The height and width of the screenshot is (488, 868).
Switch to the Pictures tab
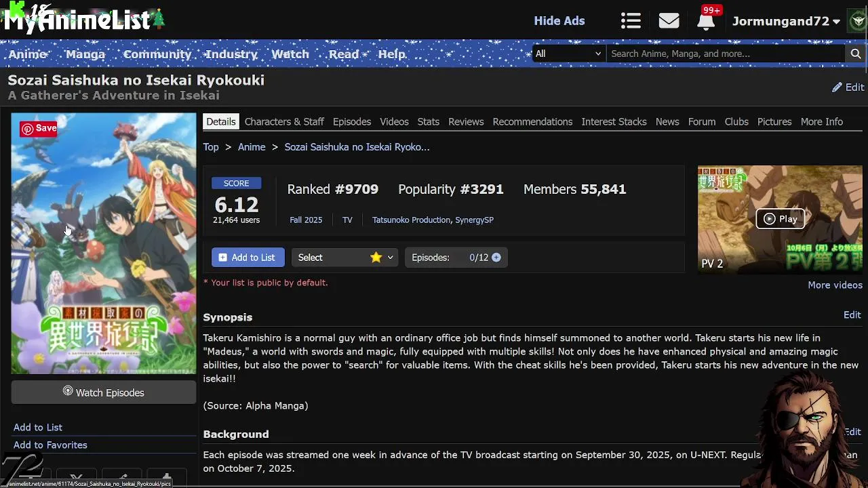tap(774, 122)
